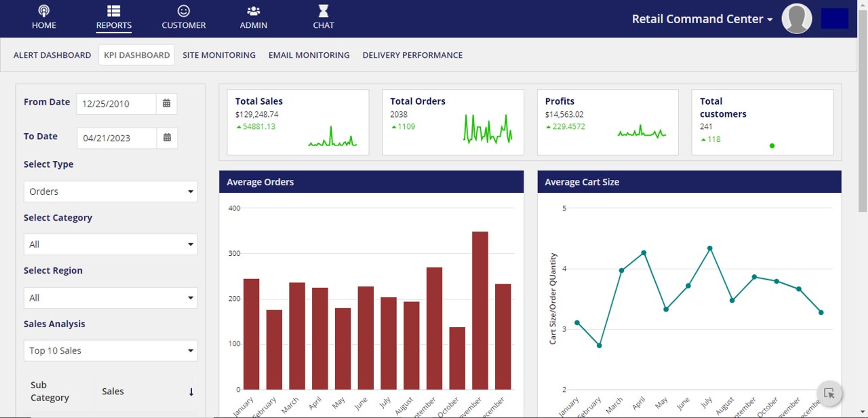This screenshot has width=868, height=418.
Task: Click the February data point in Average Cart Size
Action: pyautogui.click(x=599, y=346)
